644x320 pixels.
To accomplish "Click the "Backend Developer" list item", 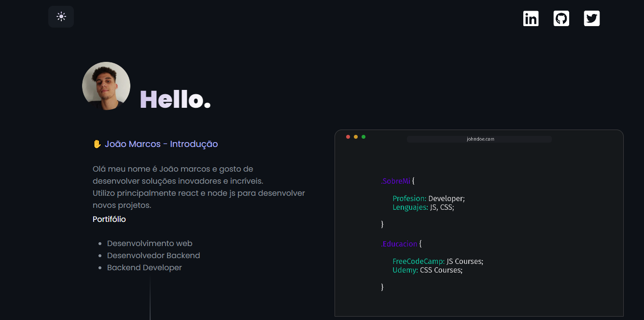I will 144,267.
